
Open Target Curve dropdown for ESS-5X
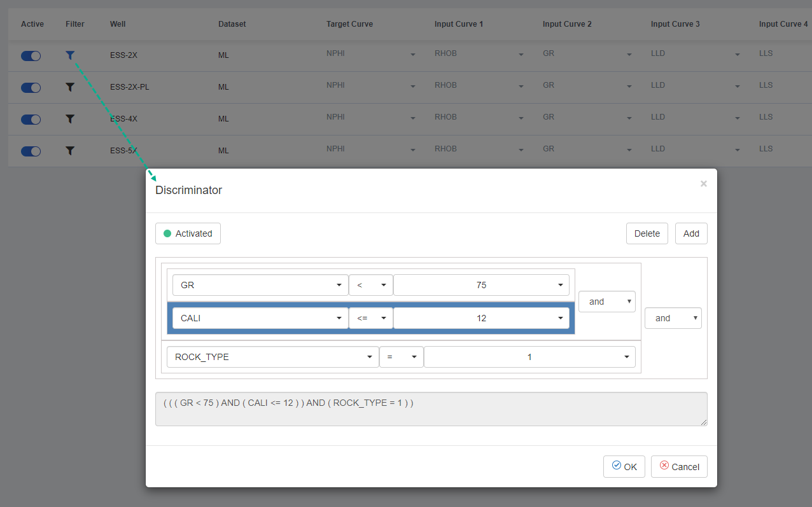point(371,149)
